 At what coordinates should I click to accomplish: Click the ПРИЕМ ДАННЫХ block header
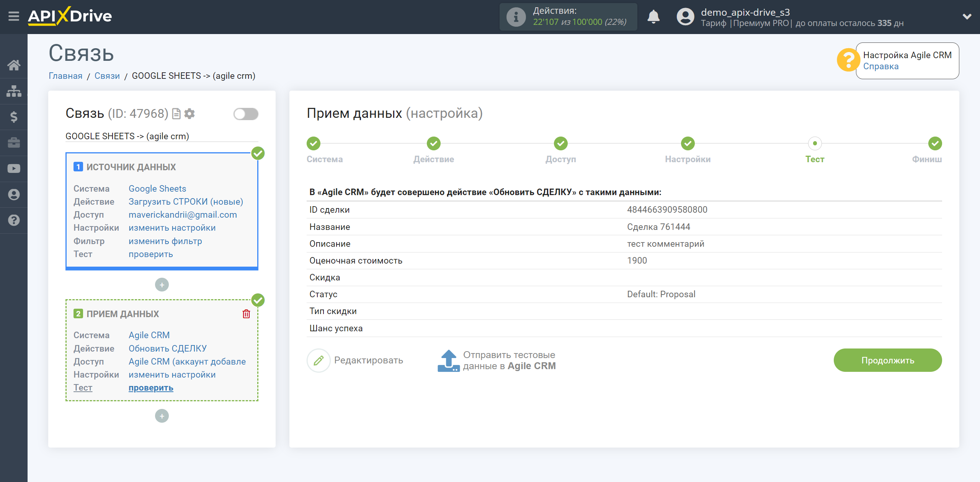click(122, 314)
